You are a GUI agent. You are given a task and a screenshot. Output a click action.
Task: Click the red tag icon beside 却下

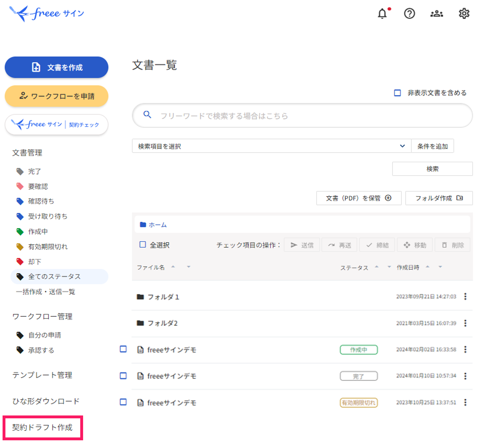(x=20, y=261)
